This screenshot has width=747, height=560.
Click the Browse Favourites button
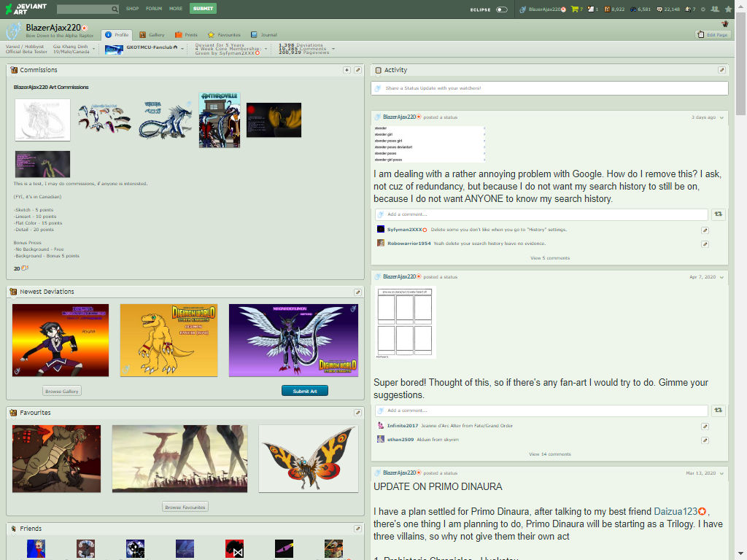click(185, 507)
